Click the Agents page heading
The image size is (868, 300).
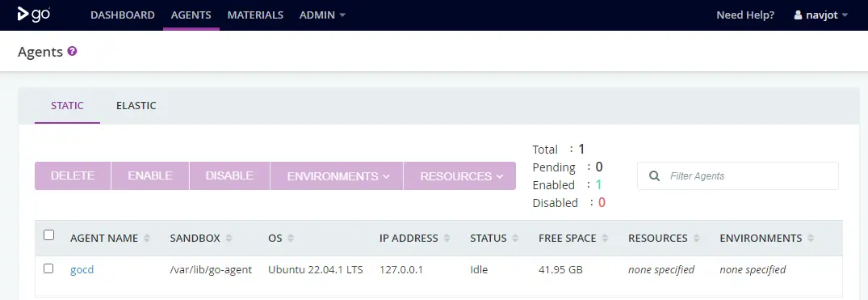[x=40, y=52]
